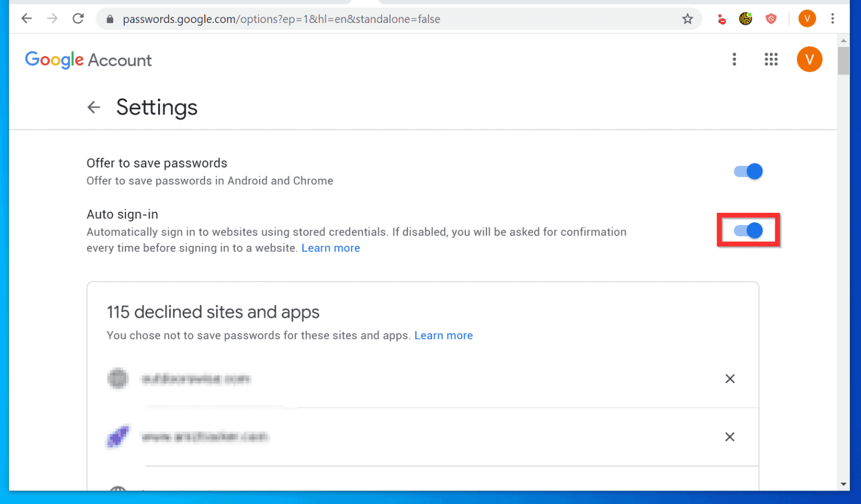Click the back arrow beside Settings

pos(94,107)
